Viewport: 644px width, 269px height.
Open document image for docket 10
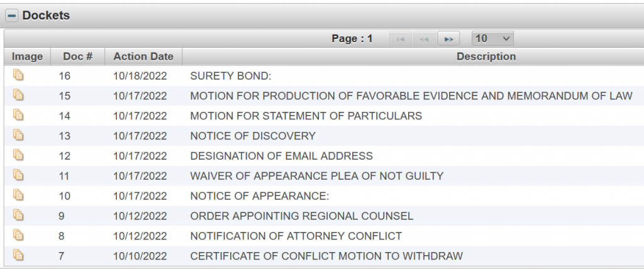pos(19,196)
